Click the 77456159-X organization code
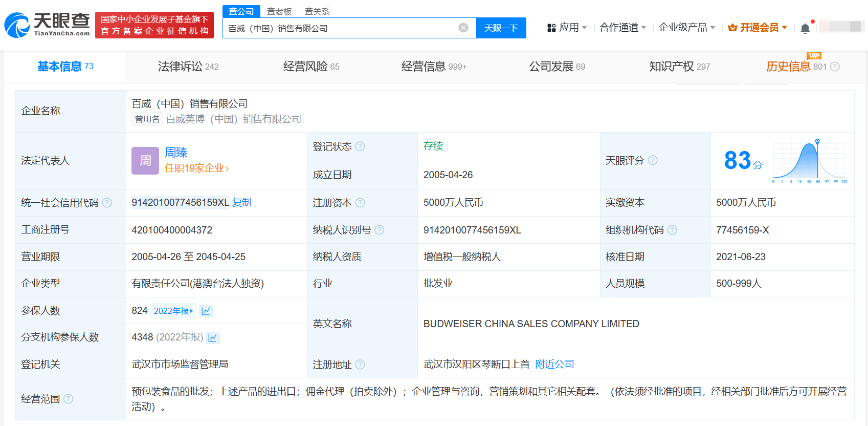The image size is (868, 426). [742, 230]
